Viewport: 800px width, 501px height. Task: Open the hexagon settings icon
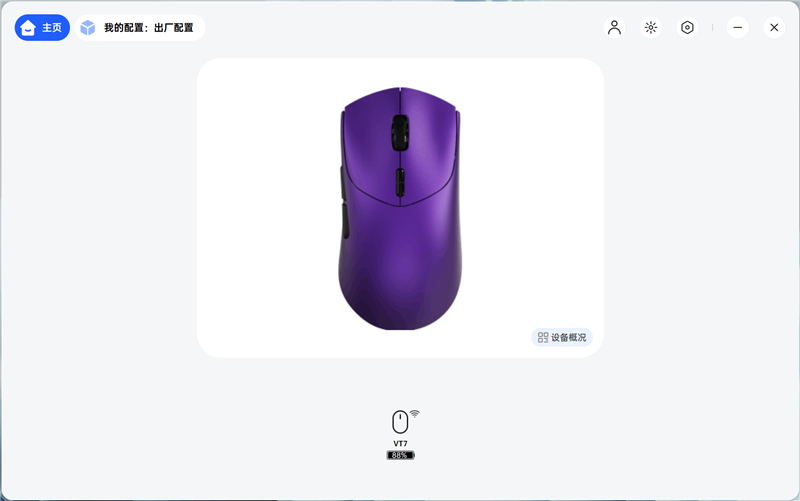687,28
